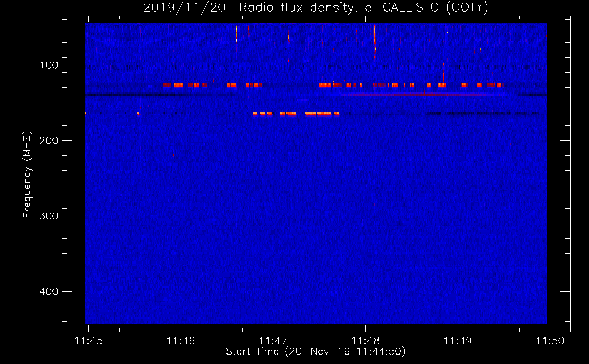Screen dimensions: 589x364
Task: Click the '11:50' time tick label
Action: tap(550, 341)
